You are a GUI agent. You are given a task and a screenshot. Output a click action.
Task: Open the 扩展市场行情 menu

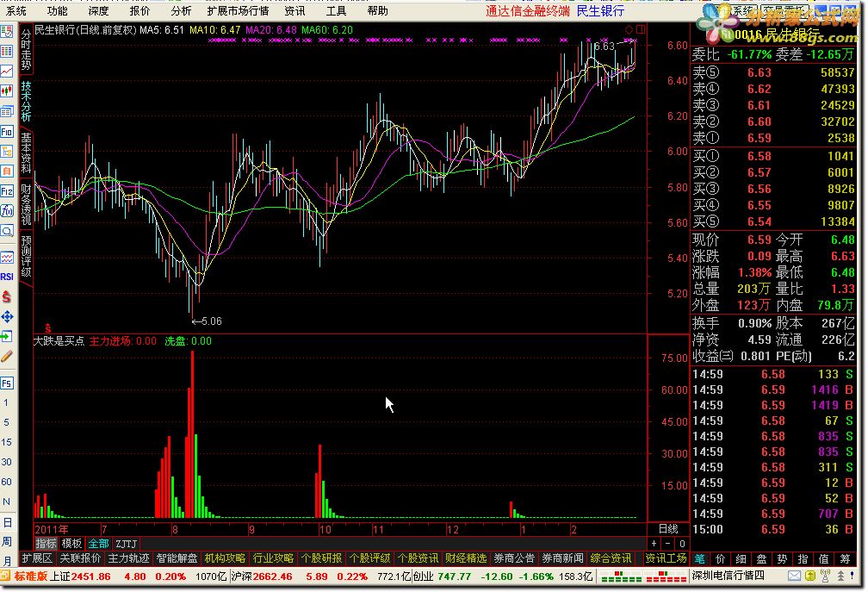238,11
